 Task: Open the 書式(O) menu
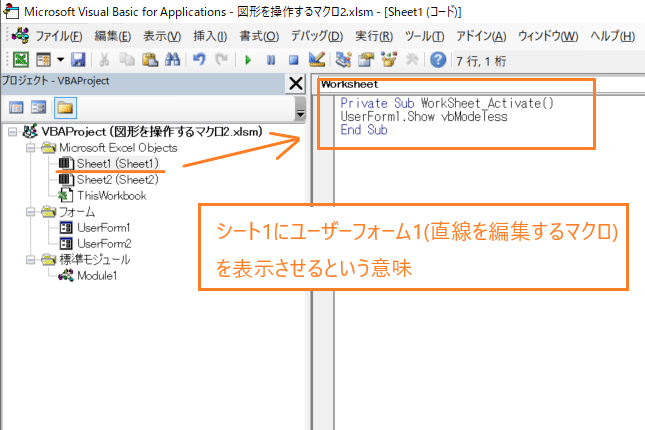pos(259,37)
